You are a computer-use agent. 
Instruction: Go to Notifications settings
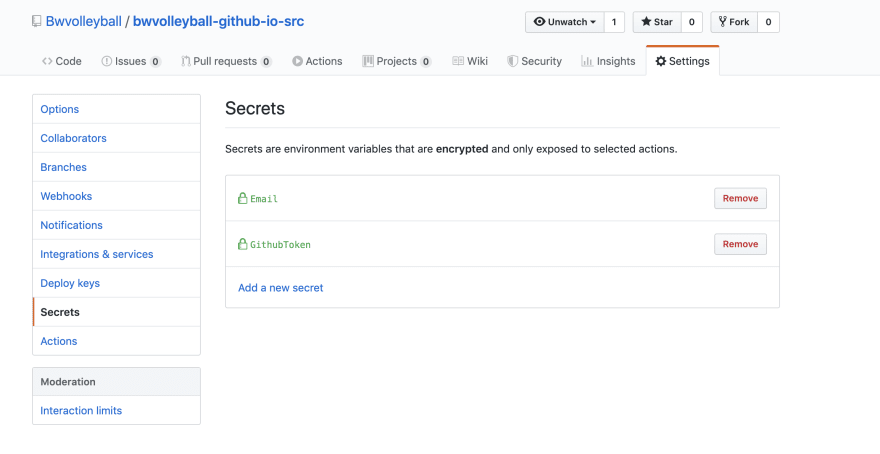tap(116, 225)
